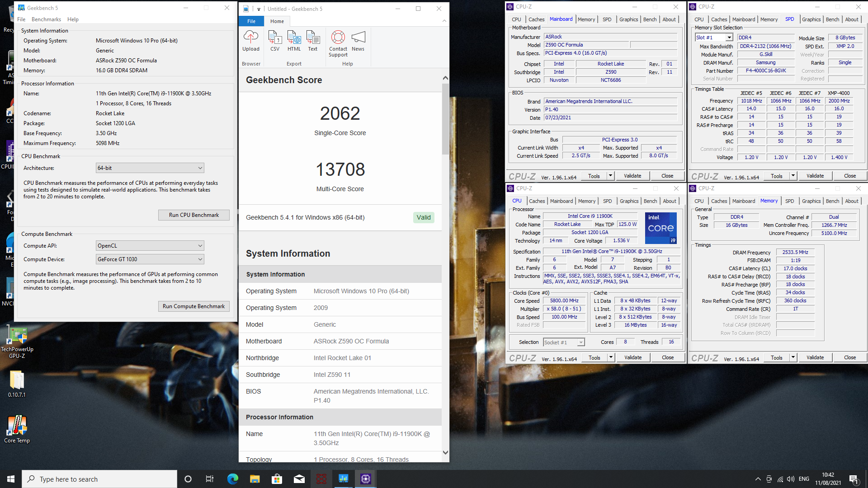Open the Compute API OpenCL dropdown
Viewport: 868px width, 488px height.
pyautogui.click(x=150, y=246)
